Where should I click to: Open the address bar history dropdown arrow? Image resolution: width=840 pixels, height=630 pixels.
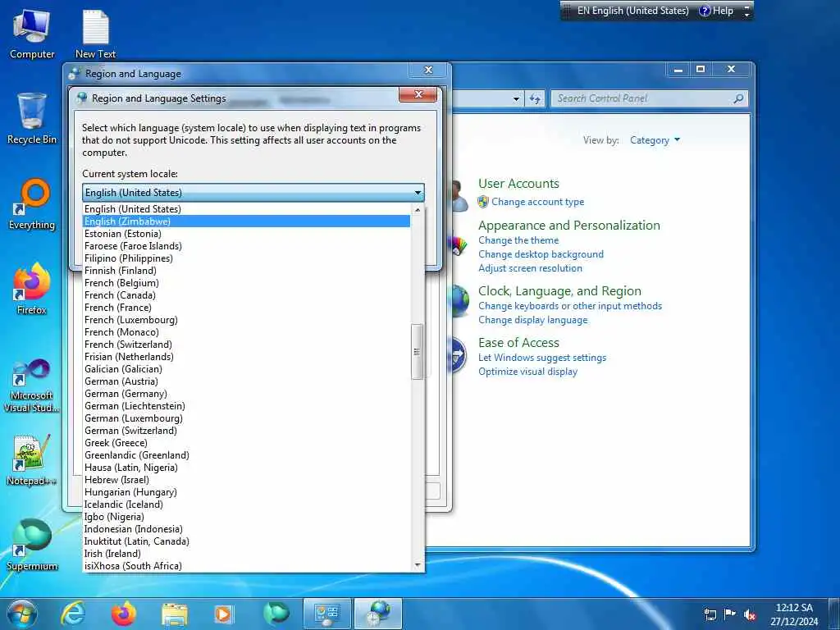click(515, 98)
